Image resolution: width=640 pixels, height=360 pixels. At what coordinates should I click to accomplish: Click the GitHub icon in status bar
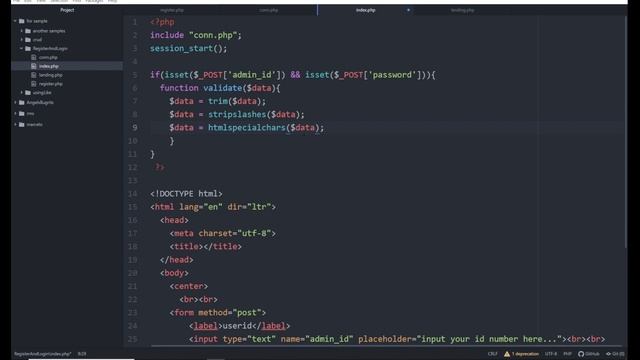[x=581, y=354]
